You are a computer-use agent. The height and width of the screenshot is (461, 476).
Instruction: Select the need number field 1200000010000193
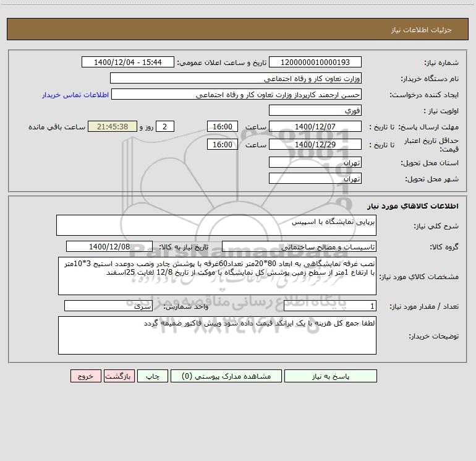pyautogui.click(x=315, y=62)
